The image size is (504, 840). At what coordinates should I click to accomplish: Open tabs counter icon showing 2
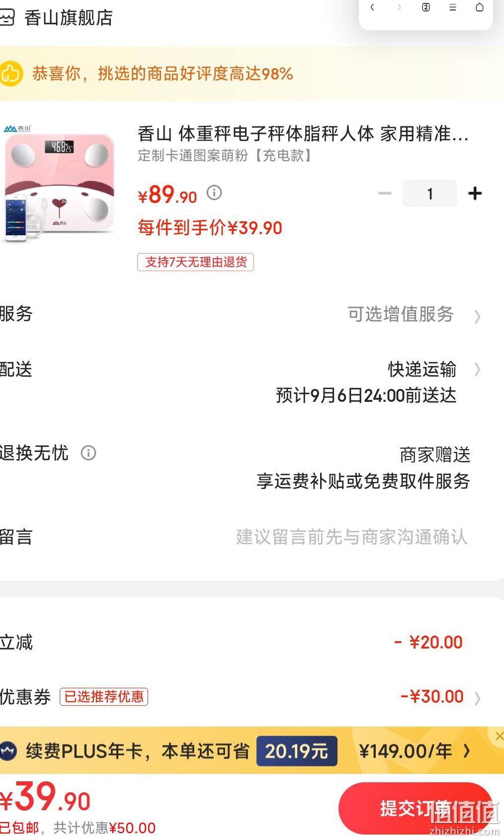[x=426, y=7]
